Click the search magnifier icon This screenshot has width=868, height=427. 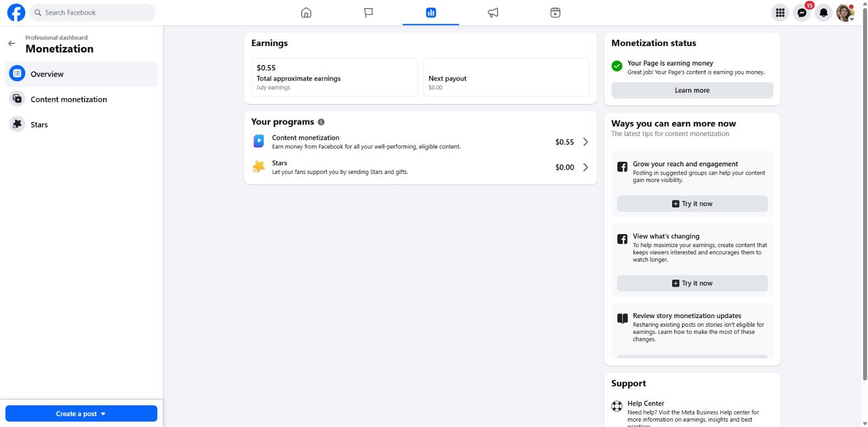pos(38,12)
